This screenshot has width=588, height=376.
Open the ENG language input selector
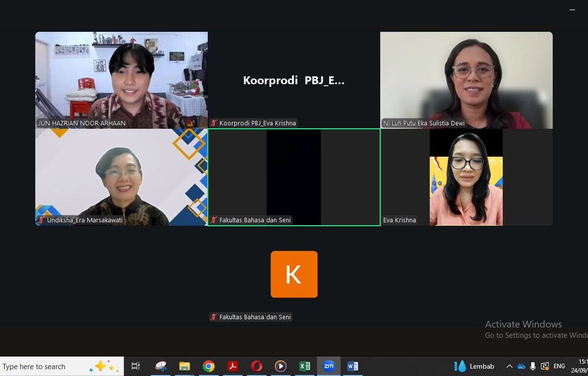tap(559, 366)
